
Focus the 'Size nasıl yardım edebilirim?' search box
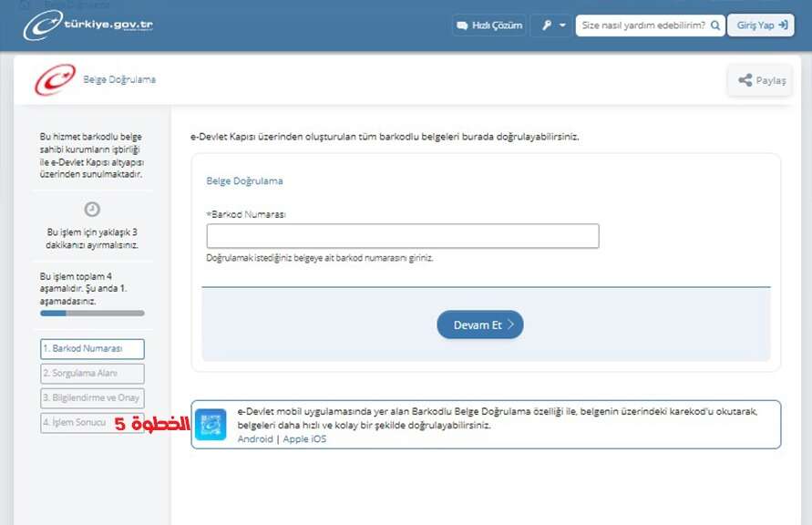point(643,26)
